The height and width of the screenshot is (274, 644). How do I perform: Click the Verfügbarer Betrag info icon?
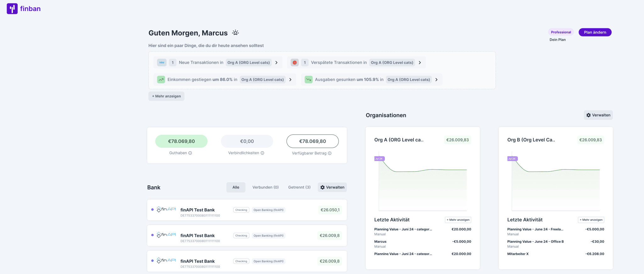[x=330, y=153]
